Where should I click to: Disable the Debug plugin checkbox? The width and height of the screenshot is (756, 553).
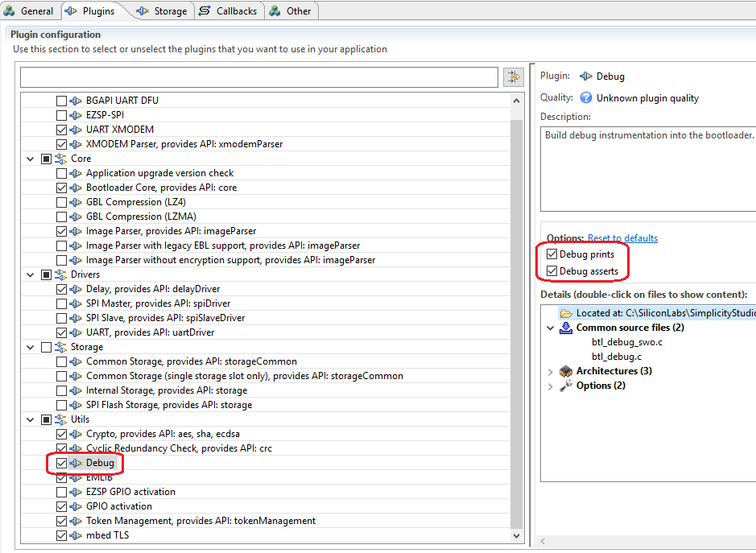point(62,463)
